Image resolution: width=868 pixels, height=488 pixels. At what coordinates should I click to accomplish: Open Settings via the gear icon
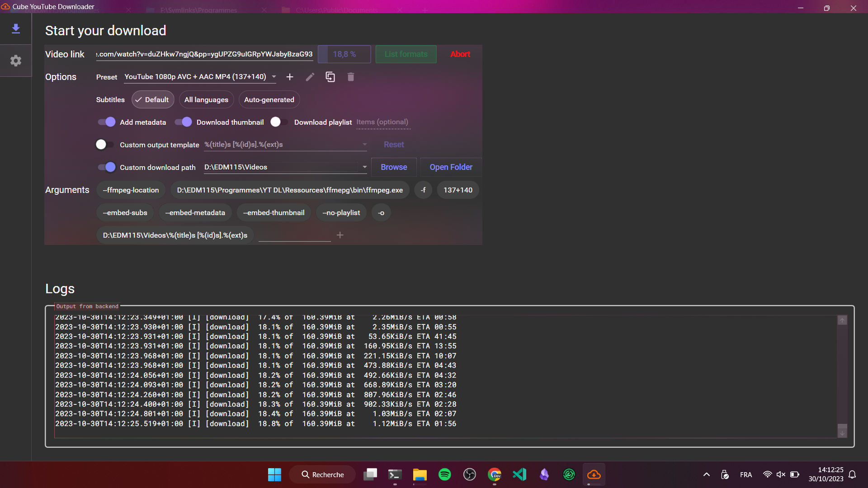[16, 61]
